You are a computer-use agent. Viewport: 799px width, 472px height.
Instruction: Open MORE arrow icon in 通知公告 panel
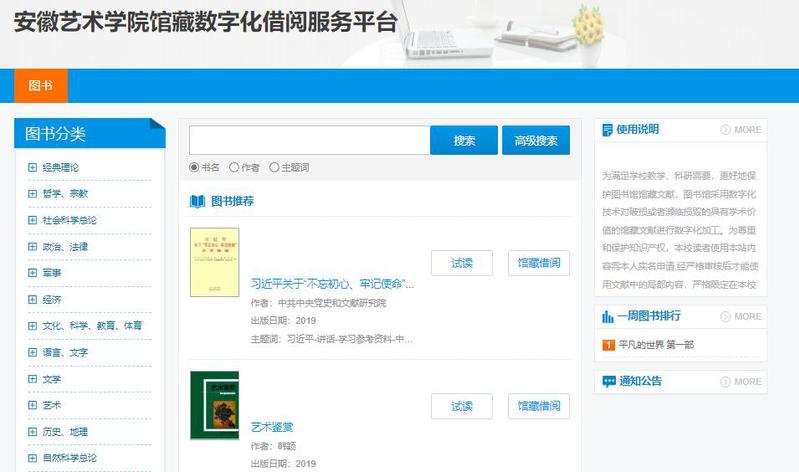pos(725,382)
